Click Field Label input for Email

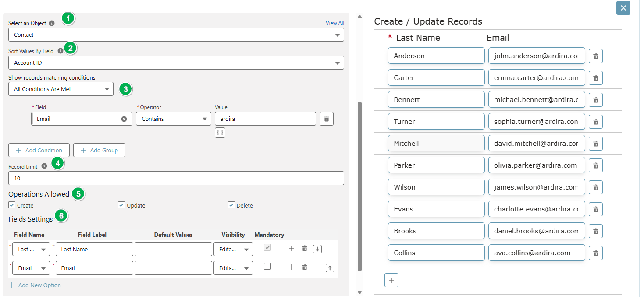94,268
